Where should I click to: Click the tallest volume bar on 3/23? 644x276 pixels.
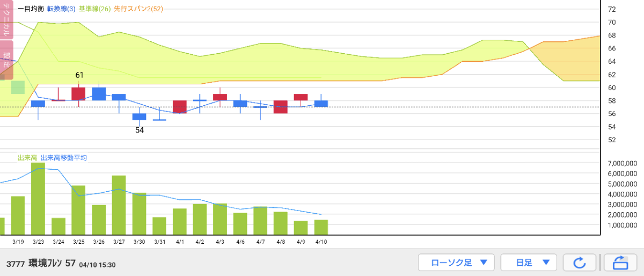[x=38, y=199]
